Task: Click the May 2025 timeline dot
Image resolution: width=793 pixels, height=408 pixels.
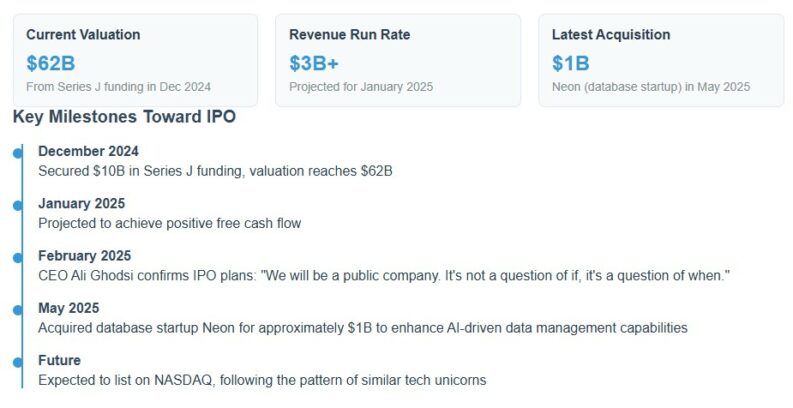Action: click(18, 309)
